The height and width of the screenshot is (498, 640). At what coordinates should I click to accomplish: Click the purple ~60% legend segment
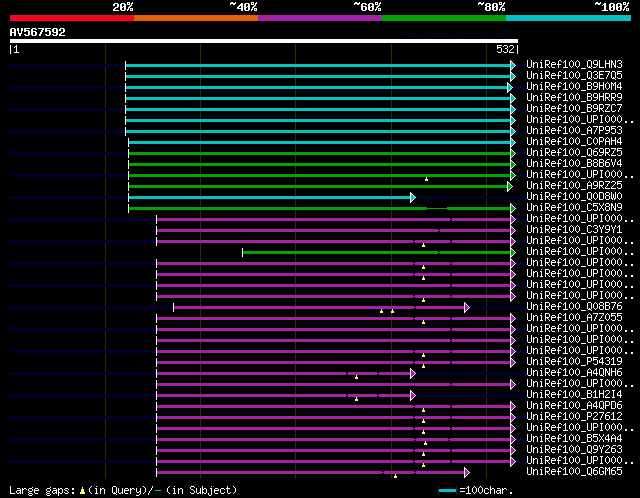click(320, 18)
